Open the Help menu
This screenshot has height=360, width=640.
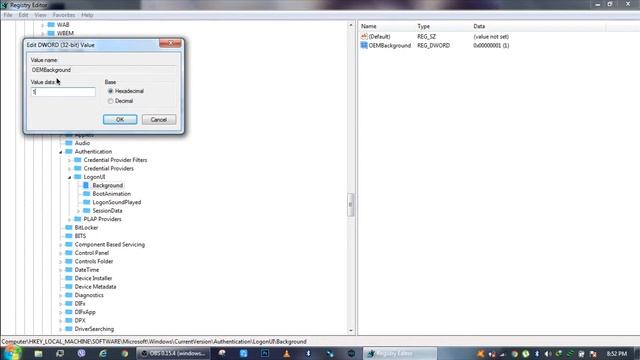pyautogui.click(x=87, y=15)
